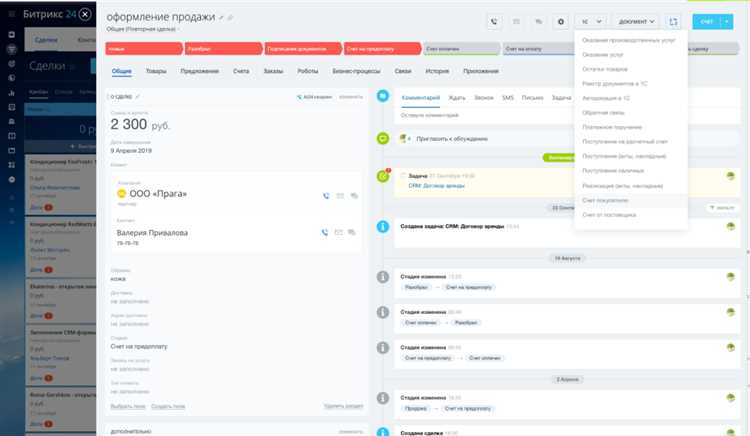Click the blue comment timeline icon
The width and height of the screenshot is (750, 436).
pos(383,96)
